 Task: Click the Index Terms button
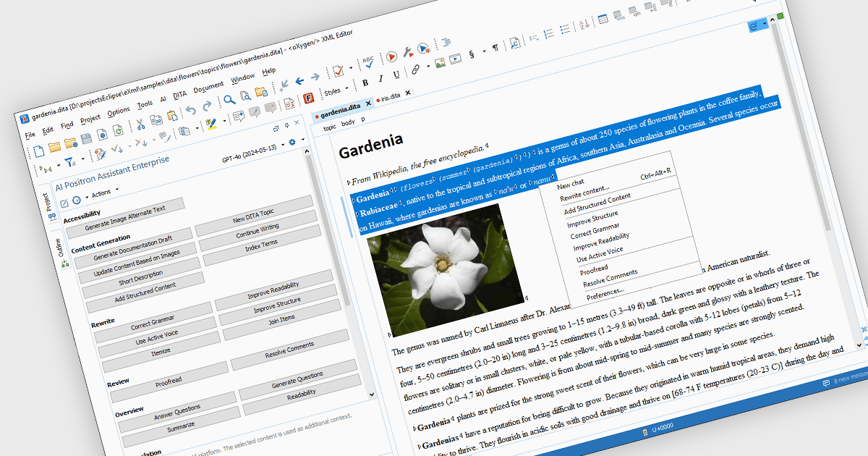261,247
